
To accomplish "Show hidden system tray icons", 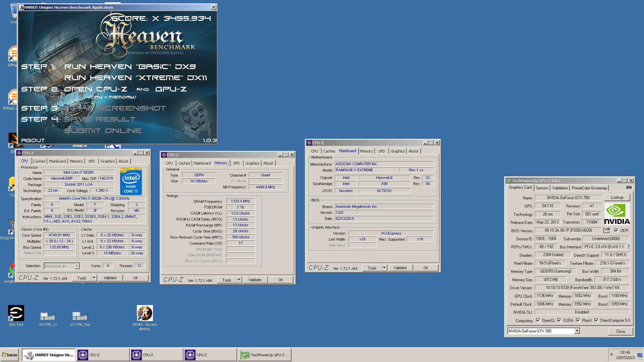I will click(611, 355).
